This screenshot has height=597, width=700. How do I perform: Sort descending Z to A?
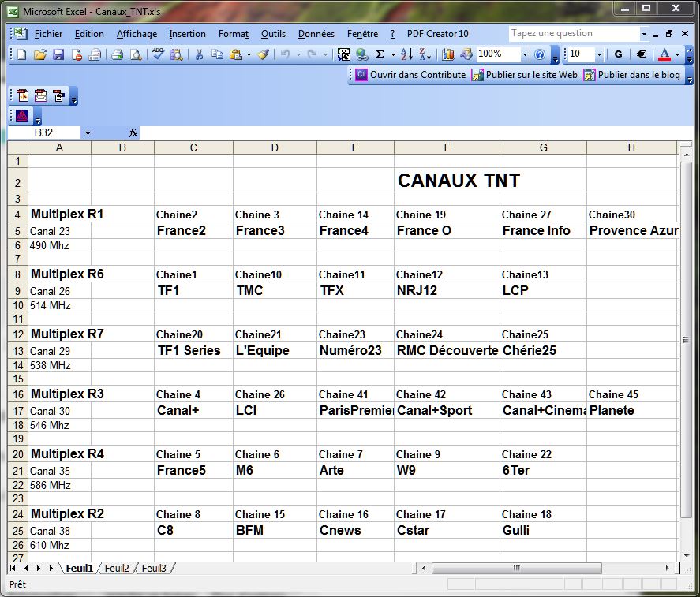pyautogui.click(x=425, y=54)
